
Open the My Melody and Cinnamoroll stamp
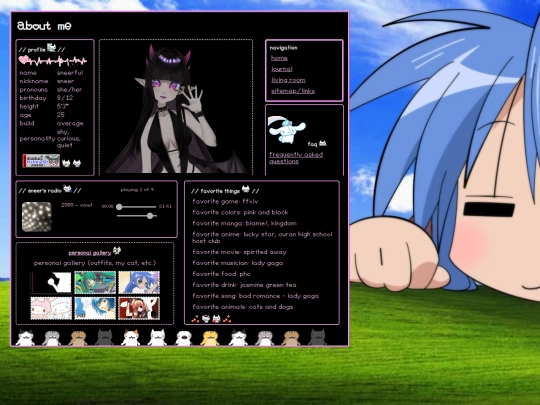(51, 308)
